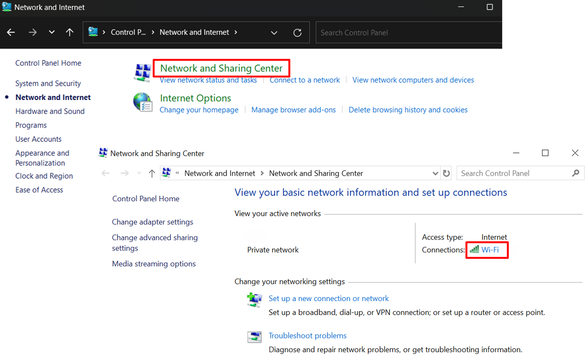Viewport: 588px width, 364px height.
Task: Click 'Troubleshoot problems' link
Action: click(x=307, y=336)
